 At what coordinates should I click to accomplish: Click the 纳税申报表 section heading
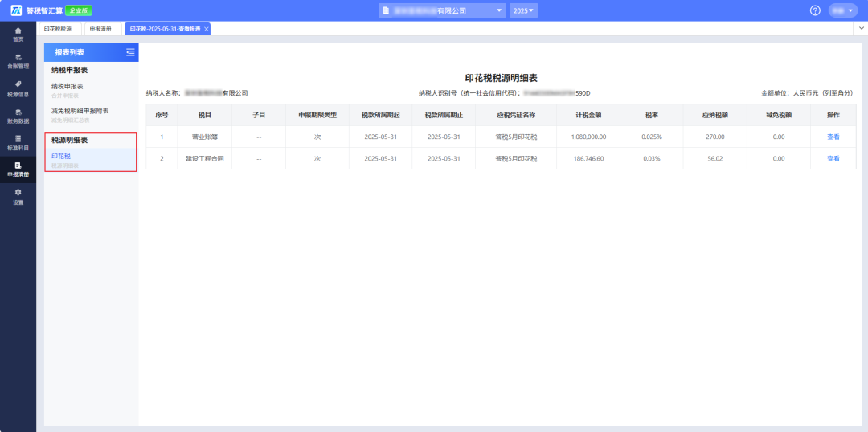70,70
